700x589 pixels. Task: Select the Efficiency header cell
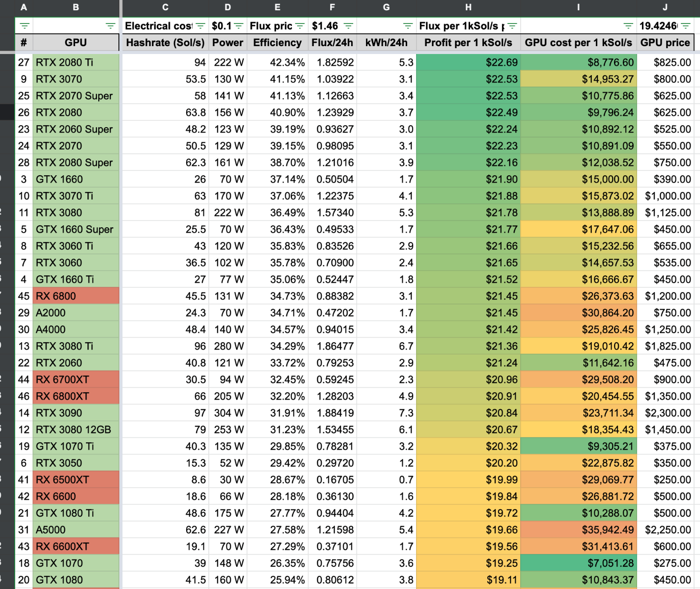[278, 43]
